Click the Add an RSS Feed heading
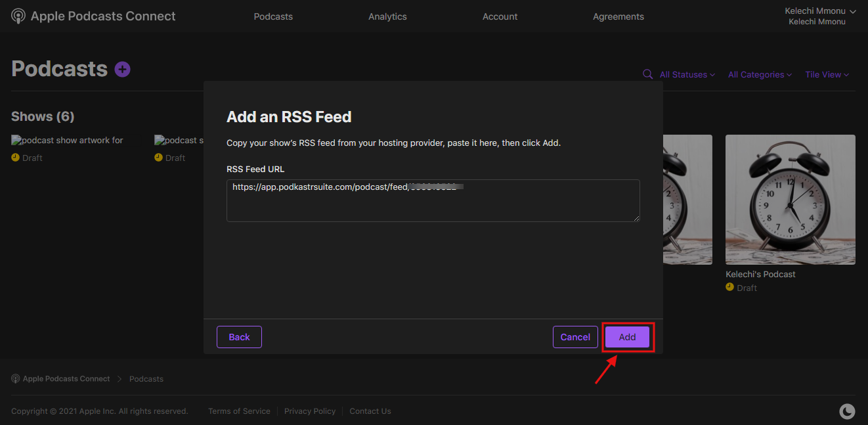 289,117
